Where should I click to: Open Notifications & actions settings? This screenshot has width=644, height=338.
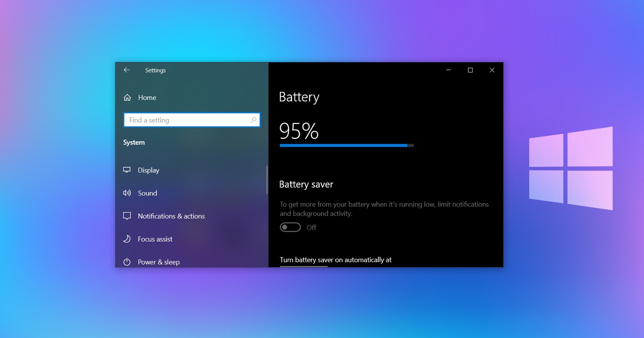(171, 216)
